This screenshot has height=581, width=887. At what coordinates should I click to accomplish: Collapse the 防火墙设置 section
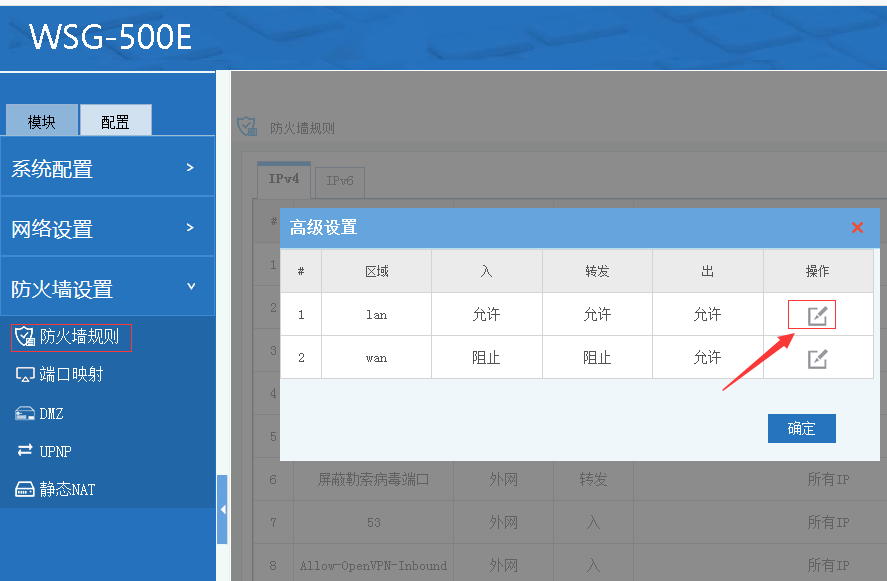tap(107, 288)
